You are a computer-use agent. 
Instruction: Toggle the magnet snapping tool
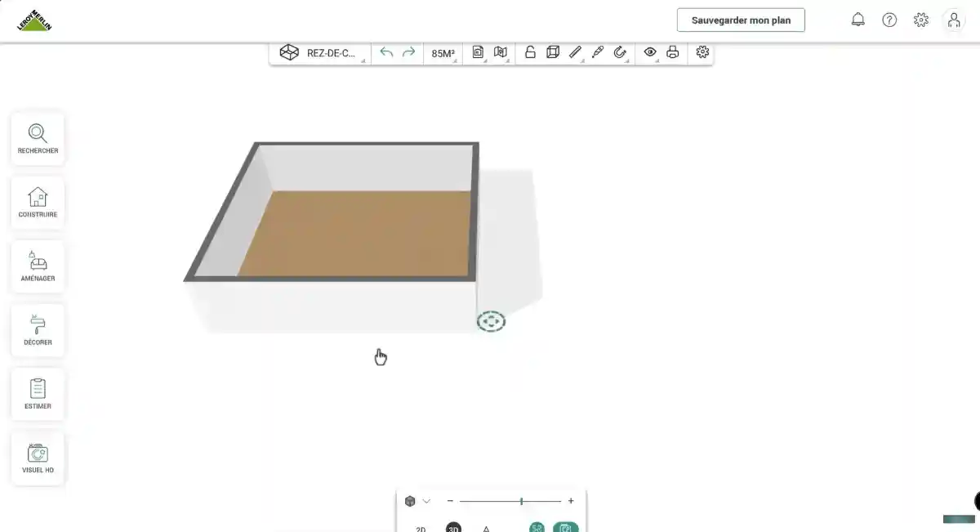click(x=620, y=52)
